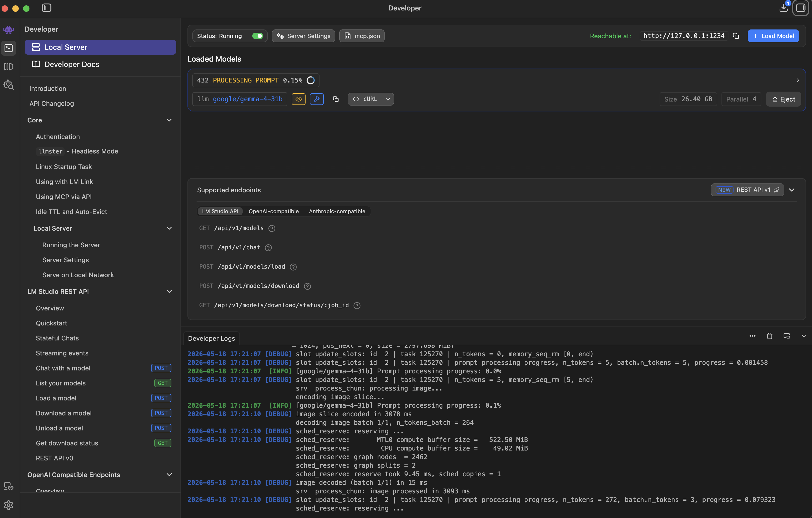
Task: Open help for POST /api/v1/chat
Action: click(268, 247)
